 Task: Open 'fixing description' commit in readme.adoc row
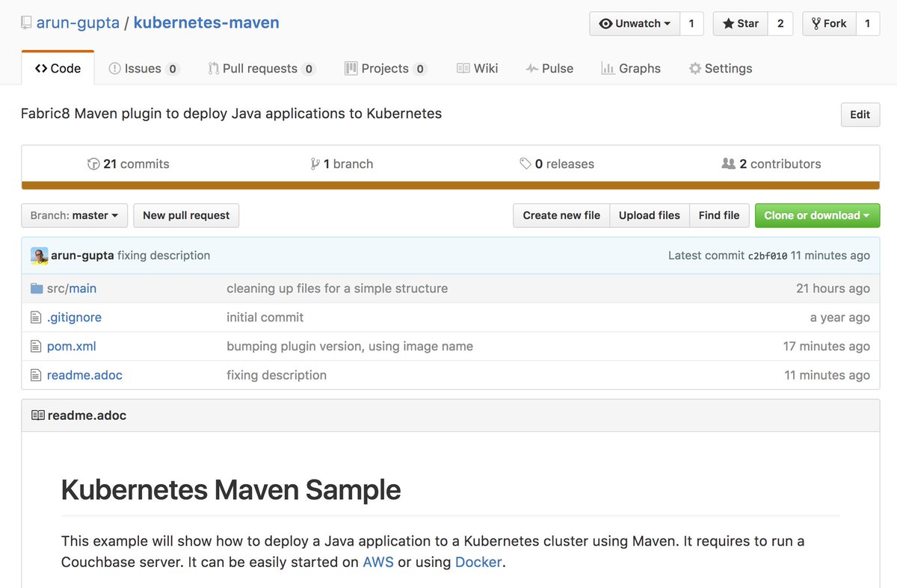click(x=277, y=375)
